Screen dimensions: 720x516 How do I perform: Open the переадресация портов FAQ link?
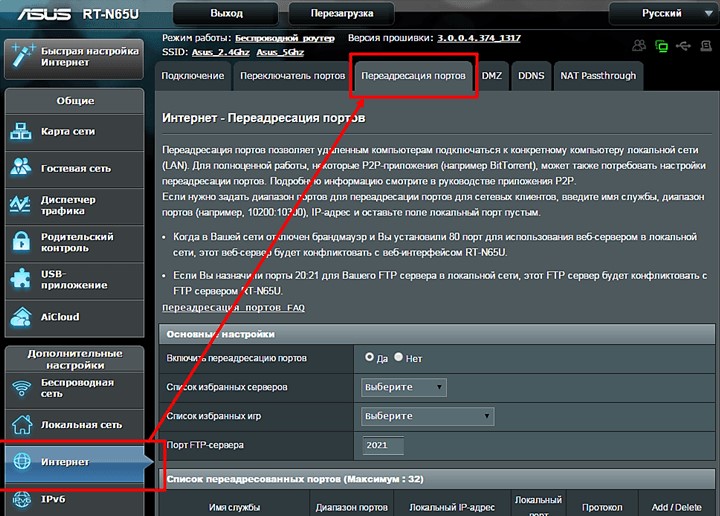tap(233, 308)
